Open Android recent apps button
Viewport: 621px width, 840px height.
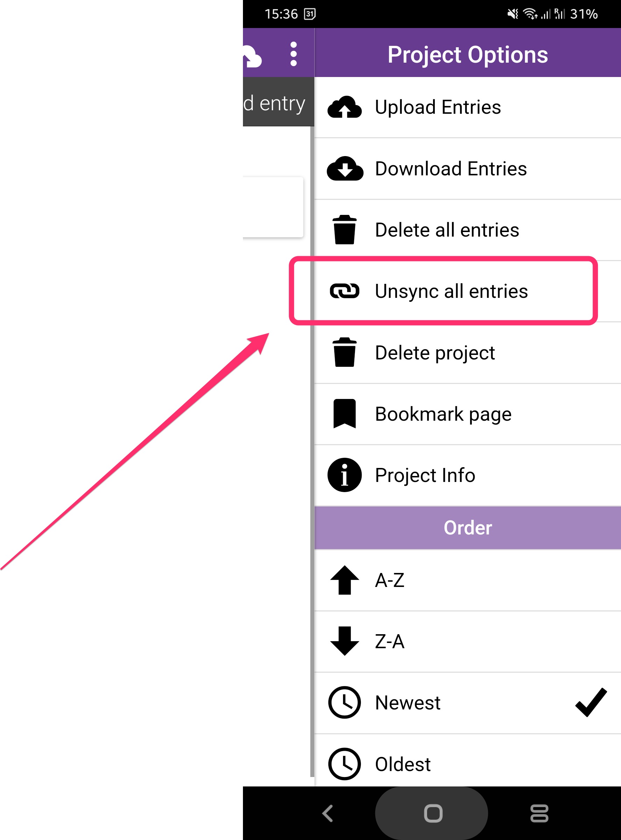[539, 813]
